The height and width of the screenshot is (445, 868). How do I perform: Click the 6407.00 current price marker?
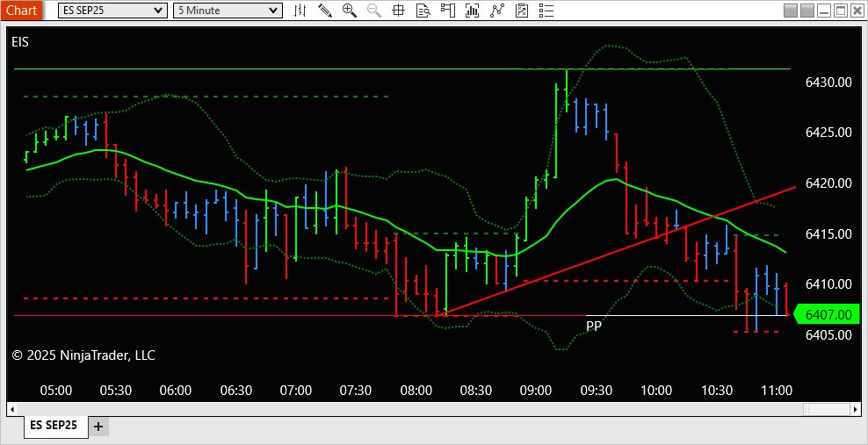tap(827, 315)
